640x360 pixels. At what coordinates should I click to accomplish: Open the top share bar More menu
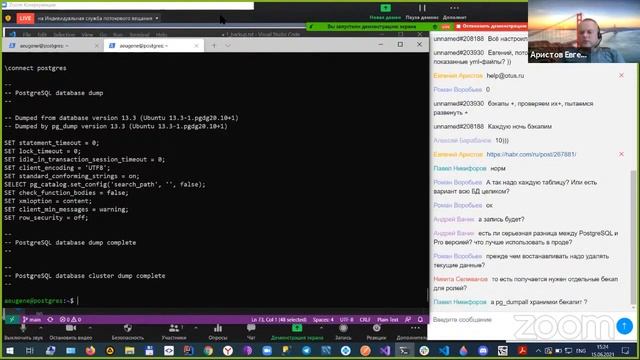[x=454, y=11]
